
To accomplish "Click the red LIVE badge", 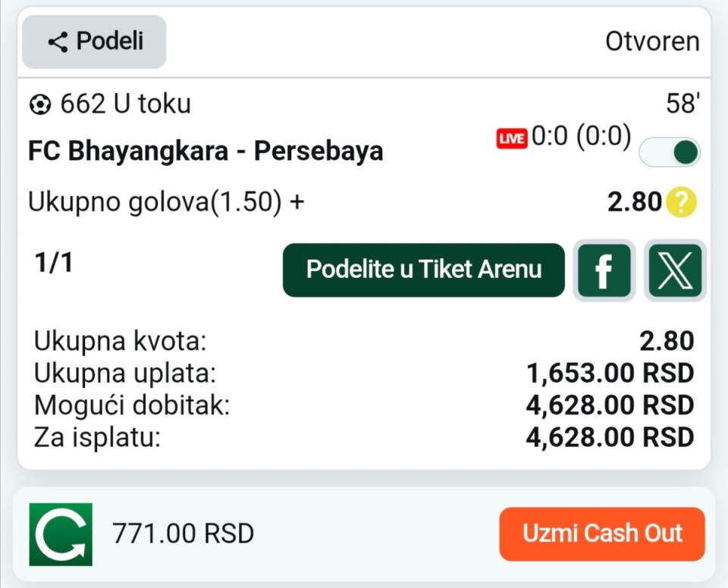I will click(512, 139).
